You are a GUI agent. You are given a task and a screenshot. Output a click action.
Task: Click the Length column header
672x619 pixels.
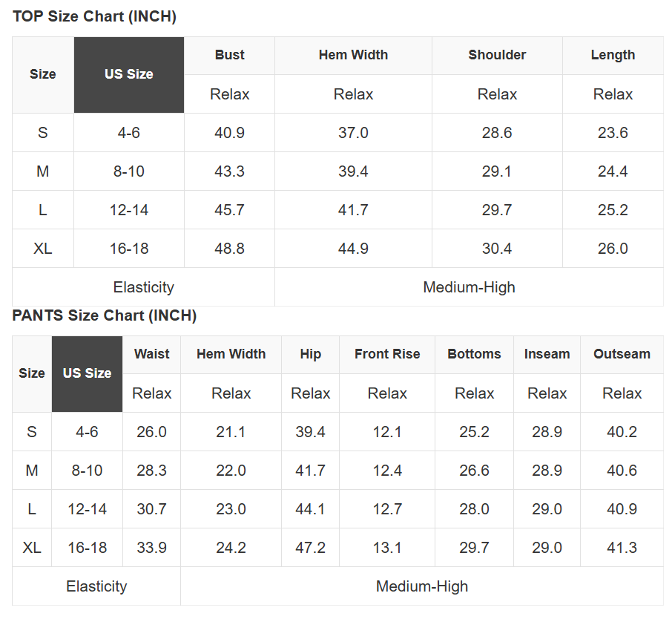point(613,55)
